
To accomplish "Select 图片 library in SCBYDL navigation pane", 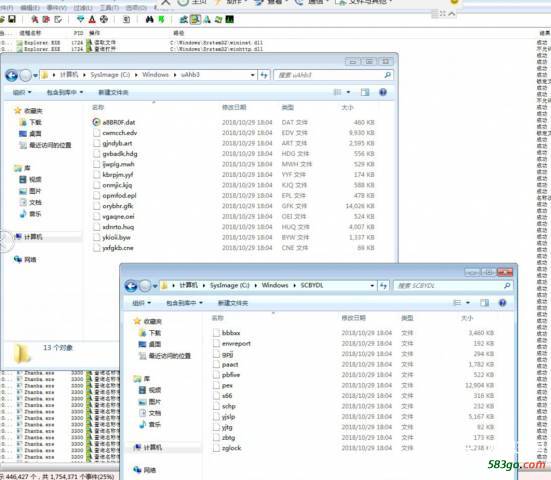I will point(155,401).
